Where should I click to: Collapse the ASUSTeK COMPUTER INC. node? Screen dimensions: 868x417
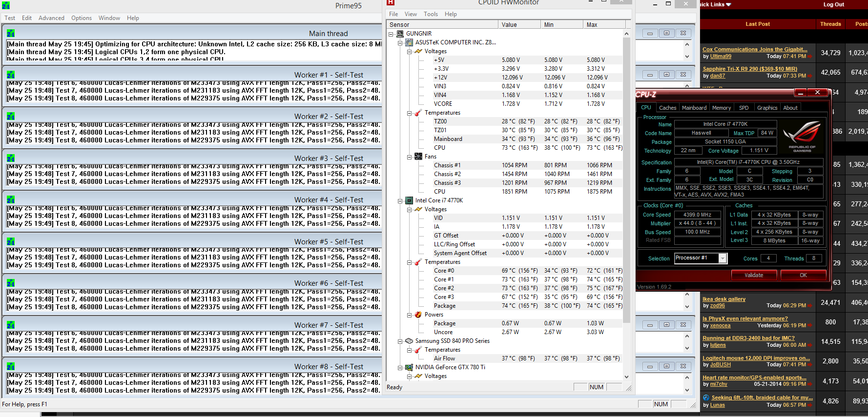point(400,43)
